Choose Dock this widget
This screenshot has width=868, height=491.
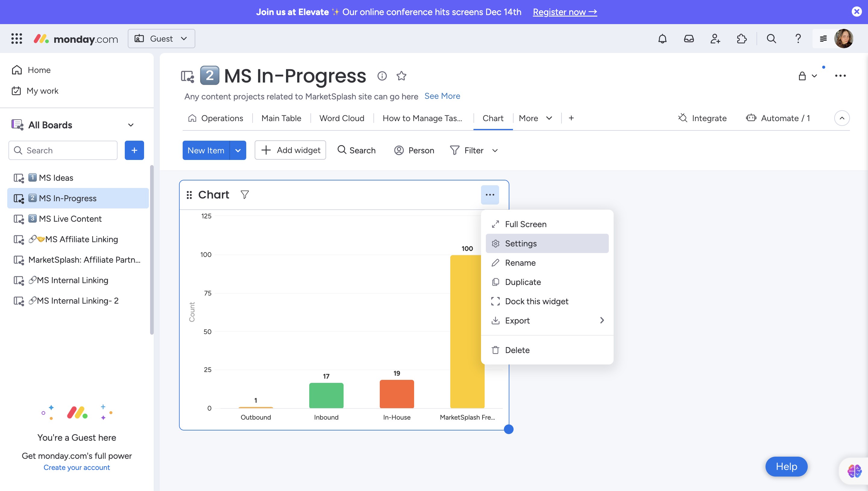[547, 302]
